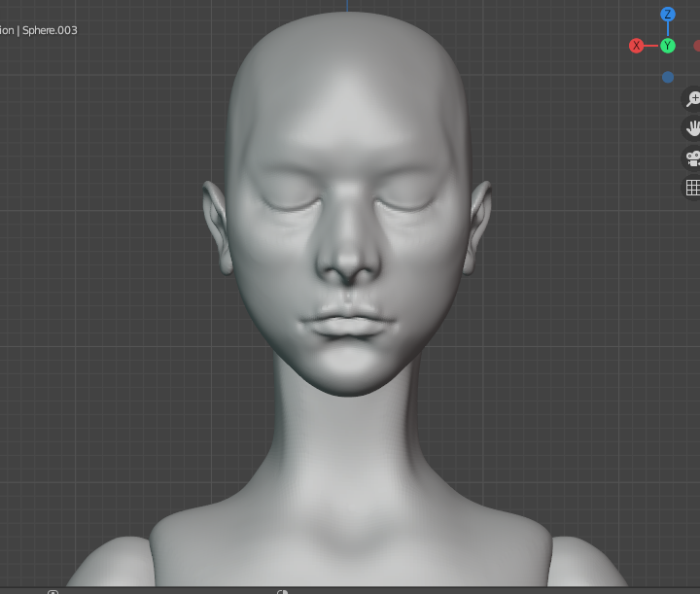The width and height of the screenshot is (700, 594).
Task: Click the negative Z axis blue dot
Action: pyautogui.click(x=667, y=77)
